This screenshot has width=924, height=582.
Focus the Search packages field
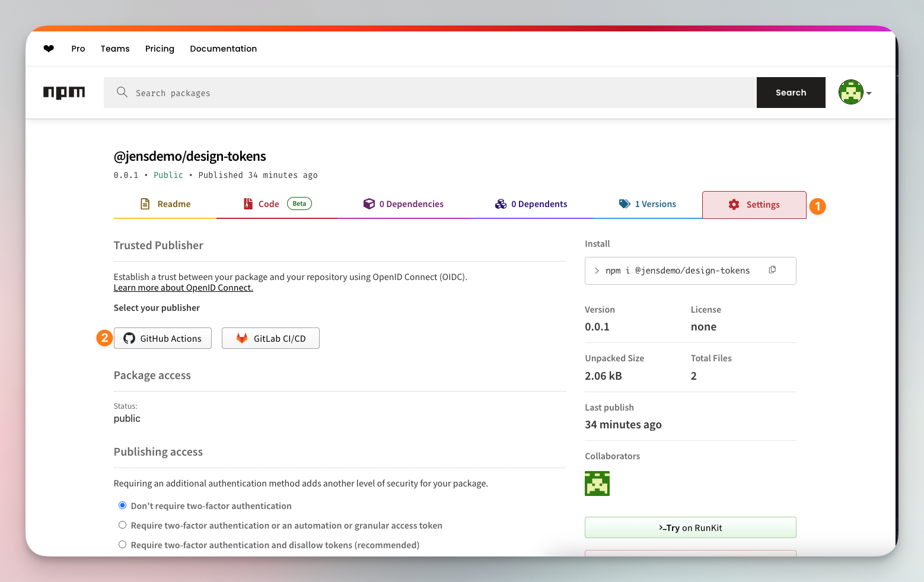(x=430, y=93)
